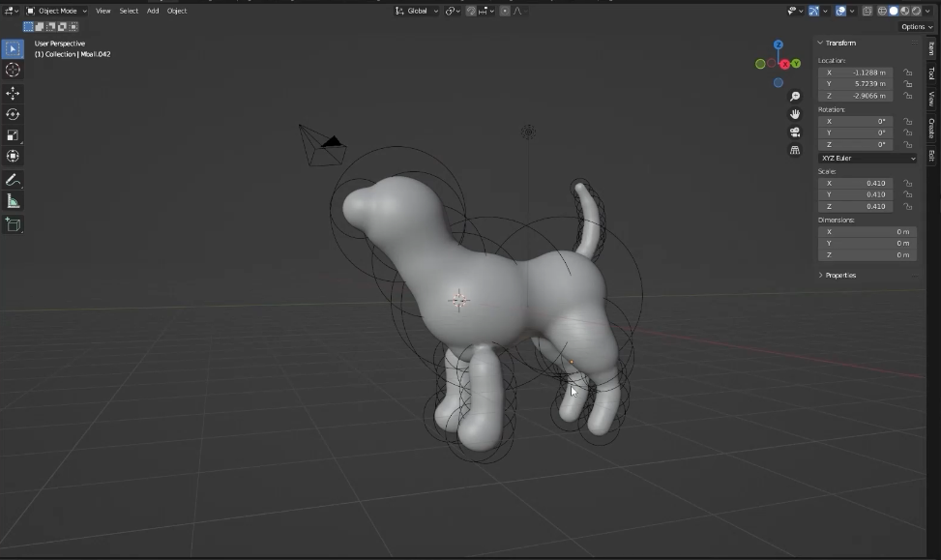Click the blue Z axis gizmo handle

779,45
